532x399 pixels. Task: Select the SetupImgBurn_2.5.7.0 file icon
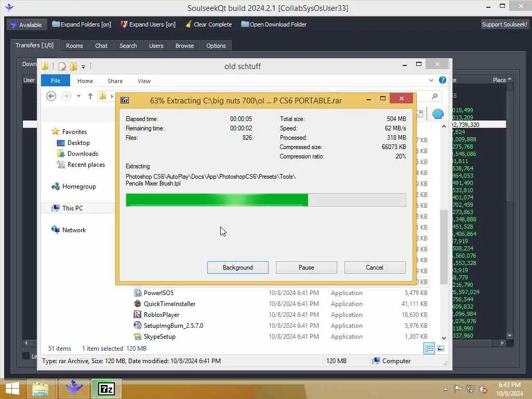coord(137,325)
